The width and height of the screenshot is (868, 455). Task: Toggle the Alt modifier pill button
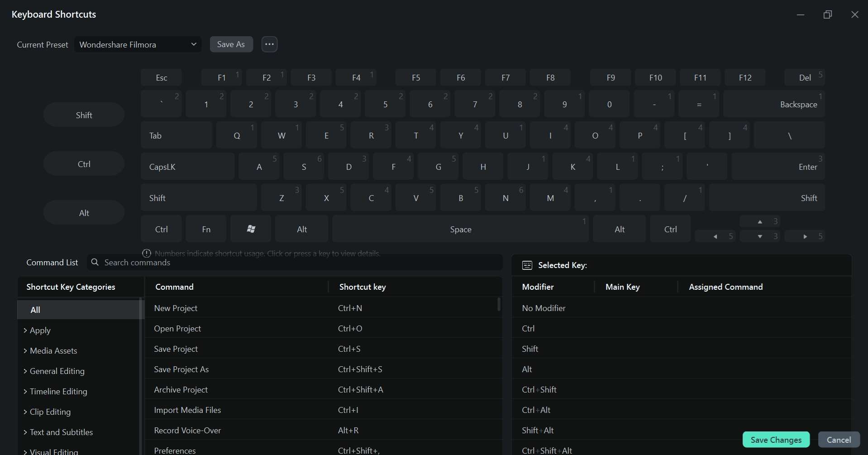(84, 213)
